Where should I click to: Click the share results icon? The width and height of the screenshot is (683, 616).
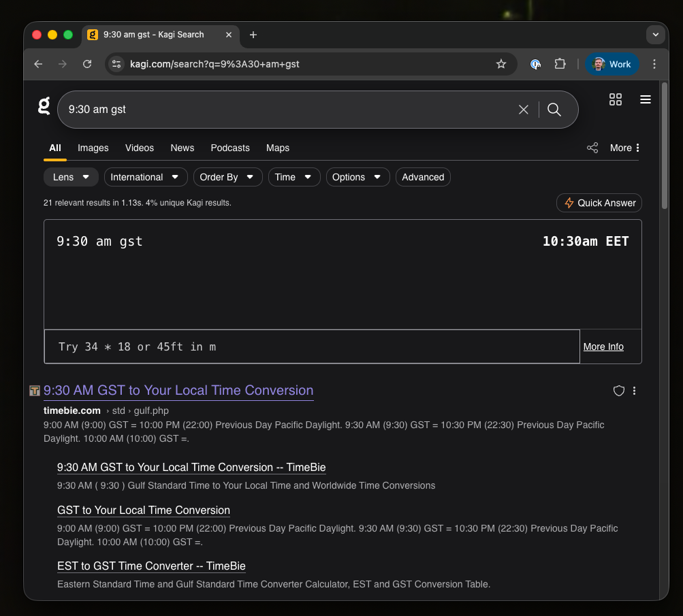coord(592,148)
